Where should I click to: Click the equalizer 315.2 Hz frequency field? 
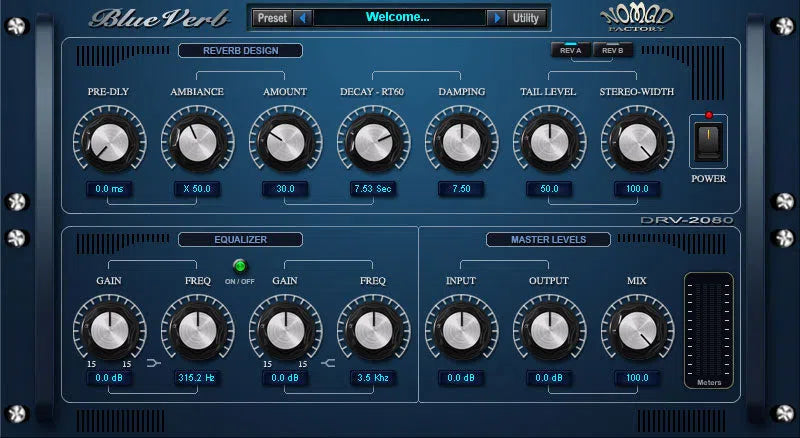pyautogui.click(x=196, y=378)
